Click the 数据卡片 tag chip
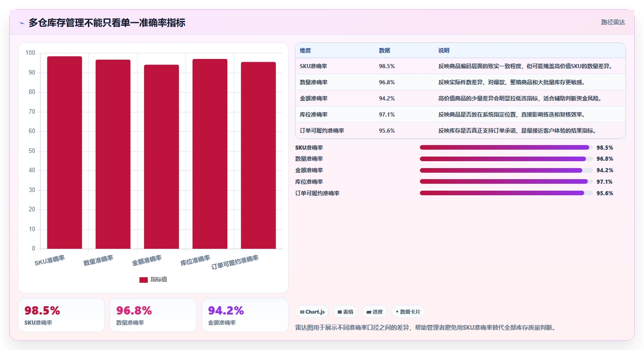The width and height of the screenshot is (644, 350). click(x=408, y=312)
